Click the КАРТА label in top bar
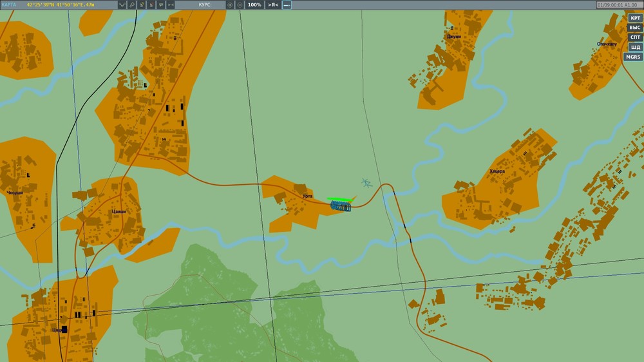The height and width of the screenshot is (362, 644). [8, 5]
